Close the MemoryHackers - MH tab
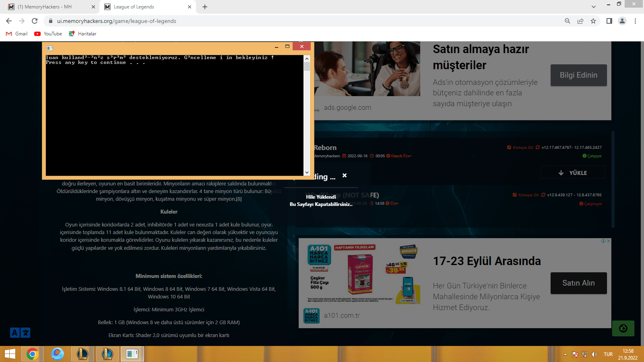The width and height of the screenshot is (644, 362). click(x=93, y=7)
